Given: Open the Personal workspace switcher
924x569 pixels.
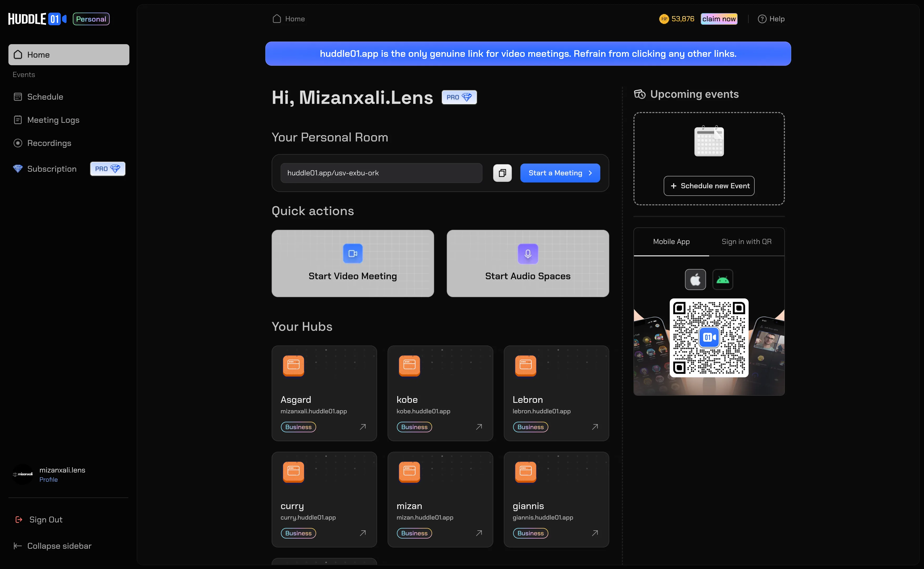Looking at the screenshot, I should tap(91, 18).
